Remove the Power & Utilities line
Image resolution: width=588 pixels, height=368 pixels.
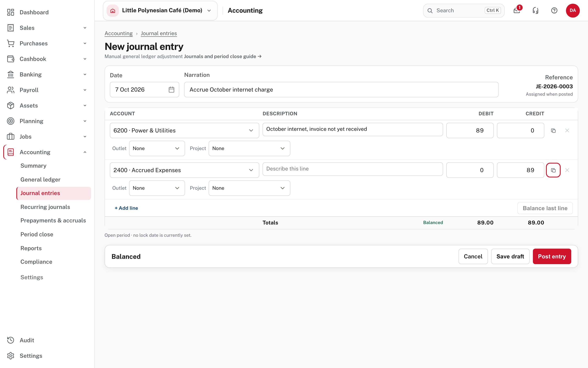tap(567, 131)
